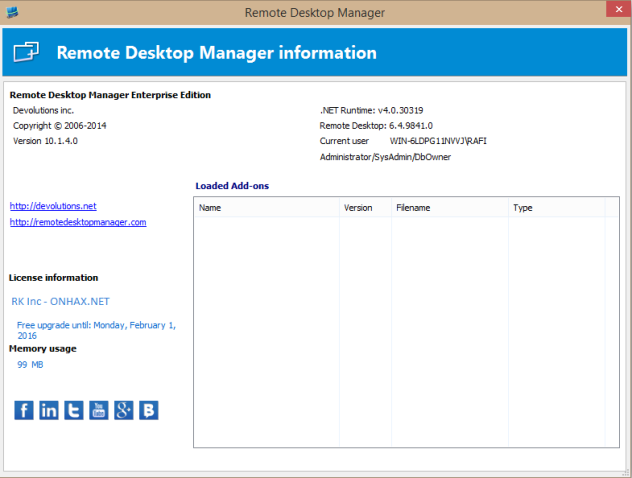Screen dimensions: 632x478
Task: Click the Devolutions inc. text
Action: click(x=43, y=110)
